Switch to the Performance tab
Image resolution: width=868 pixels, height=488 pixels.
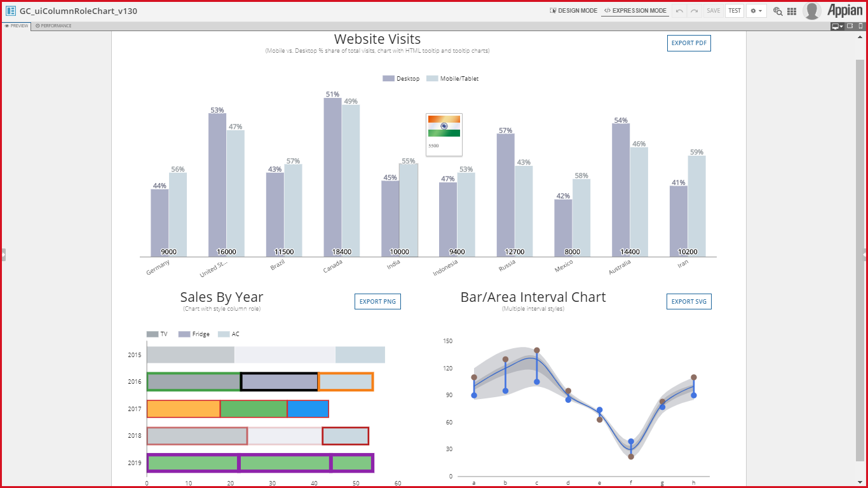coord(53,26)
